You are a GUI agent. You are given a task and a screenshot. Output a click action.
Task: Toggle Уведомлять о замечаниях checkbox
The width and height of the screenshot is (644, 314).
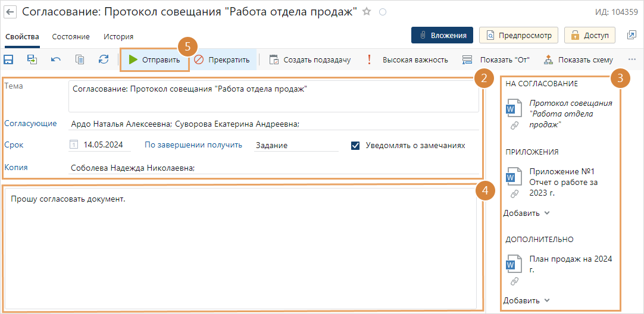356,145
